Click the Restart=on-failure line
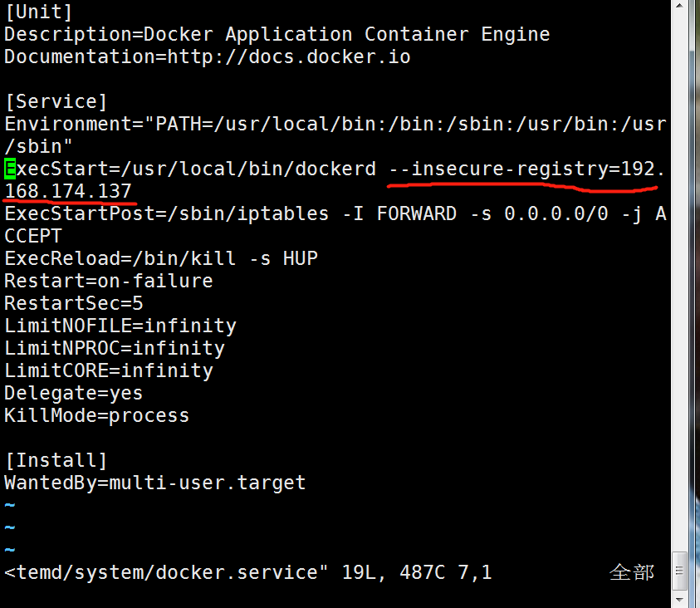This screenshot has width=700, height=608. click(x=109, y=282)
